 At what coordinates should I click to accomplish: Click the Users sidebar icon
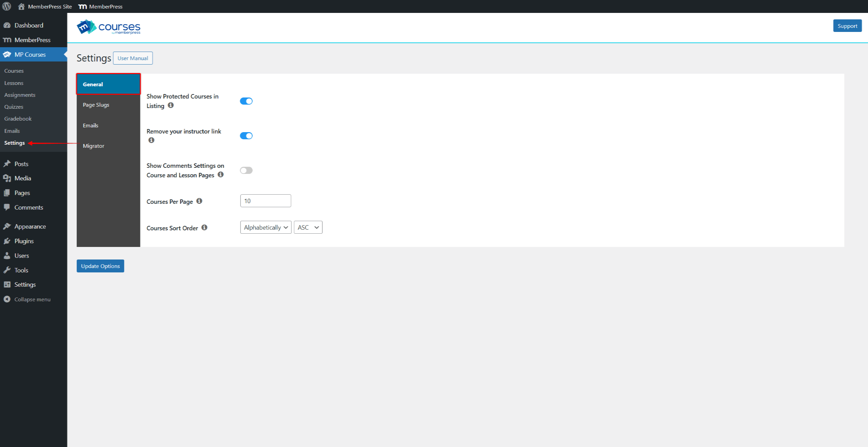8,255
